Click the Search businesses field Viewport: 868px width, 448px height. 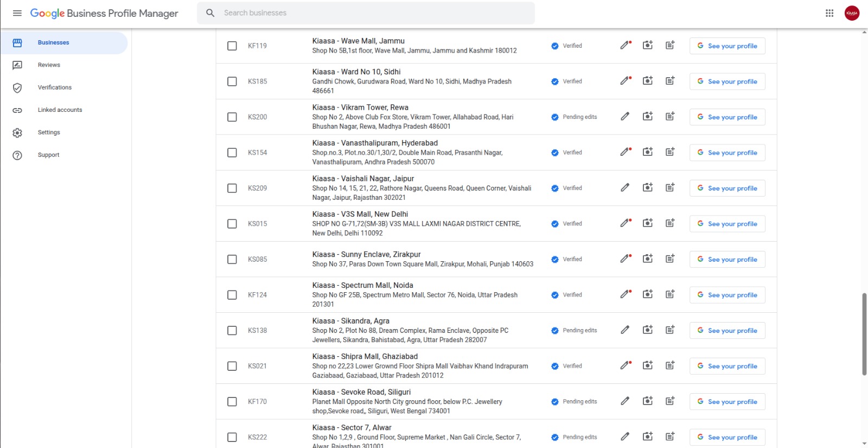(374, 13)
